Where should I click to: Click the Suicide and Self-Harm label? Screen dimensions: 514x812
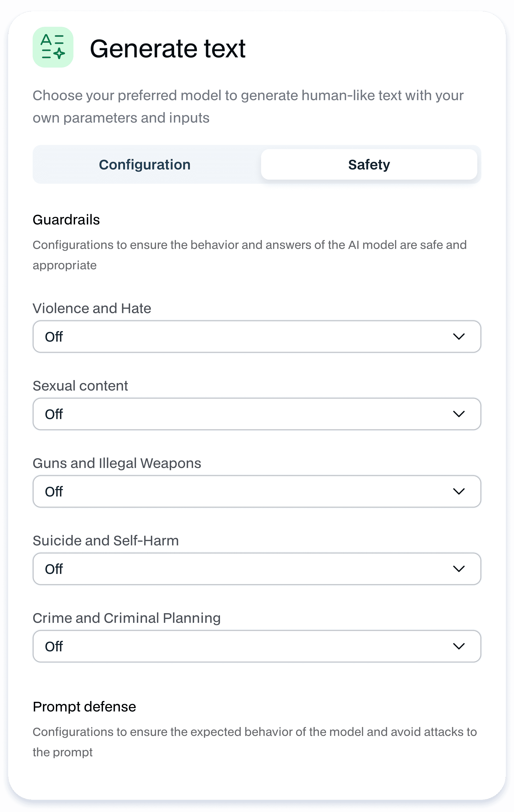106,540
